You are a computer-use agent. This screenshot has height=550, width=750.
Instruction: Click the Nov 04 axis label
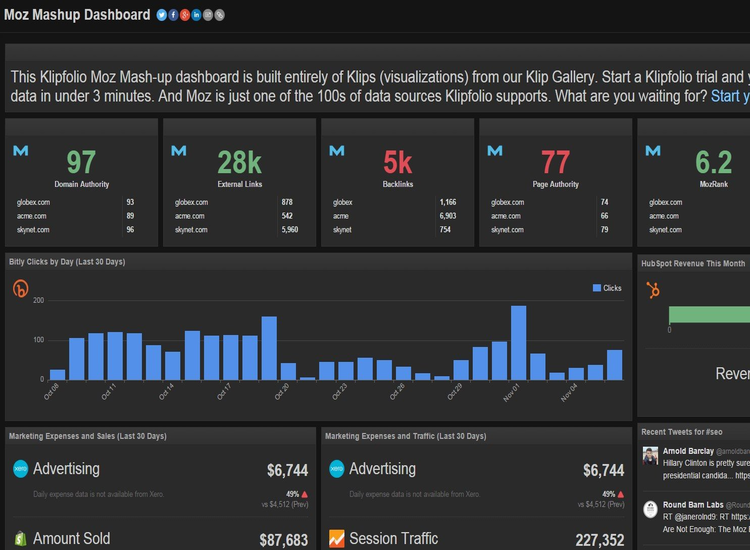(x=569, y=393)
